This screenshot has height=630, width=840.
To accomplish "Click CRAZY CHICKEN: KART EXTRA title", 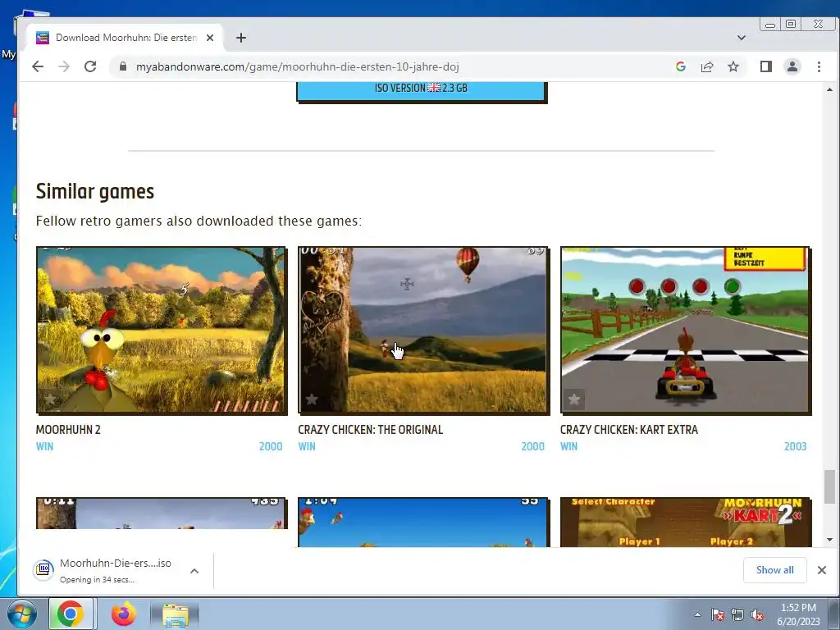I will click(x=629, y=430).
